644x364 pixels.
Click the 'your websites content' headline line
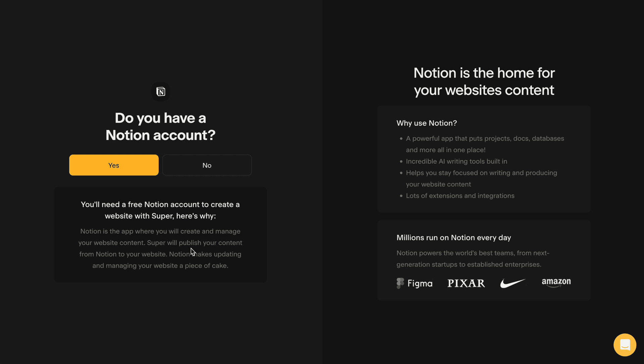click(484, 90)
